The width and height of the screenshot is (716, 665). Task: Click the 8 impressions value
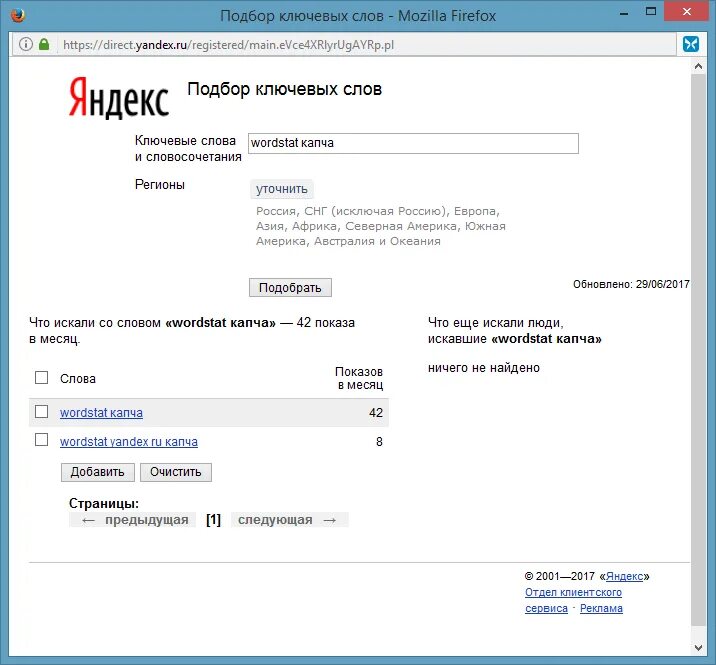379,442
